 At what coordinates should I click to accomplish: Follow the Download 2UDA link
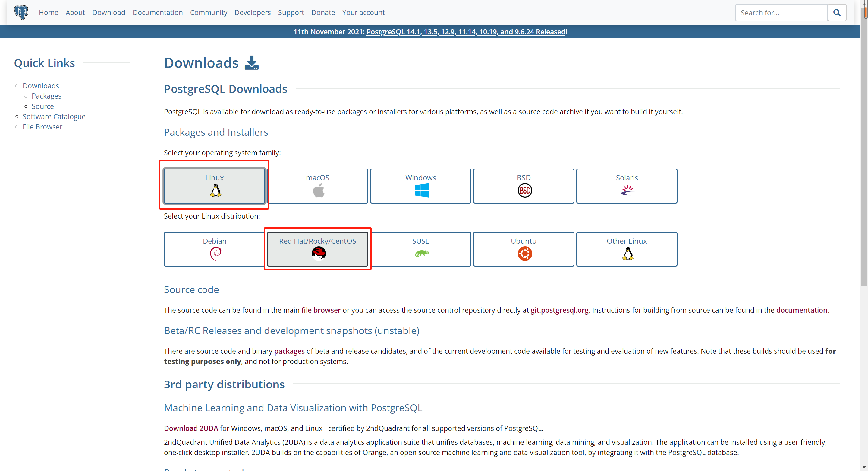coord(191,428)
